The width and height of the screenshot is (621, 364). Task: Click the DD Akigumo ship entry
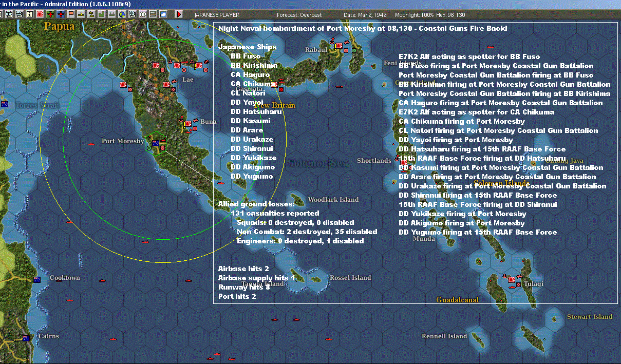pyautogui.click(x=253, y=167)
